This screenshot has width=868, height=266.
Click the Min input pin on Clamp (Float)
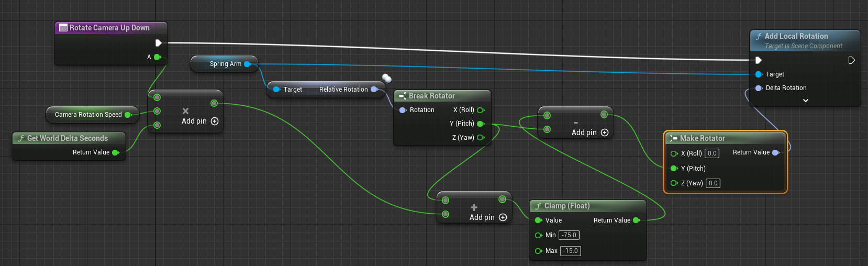(x=538, y=235)
